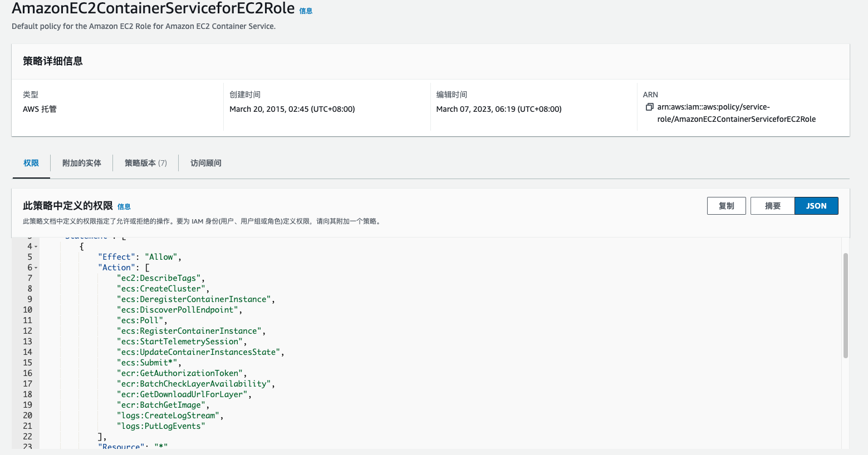The width and height of the screenshot is (868, 455).
Task: Click the policy ARN text
Action: click(x=735, y=113)
